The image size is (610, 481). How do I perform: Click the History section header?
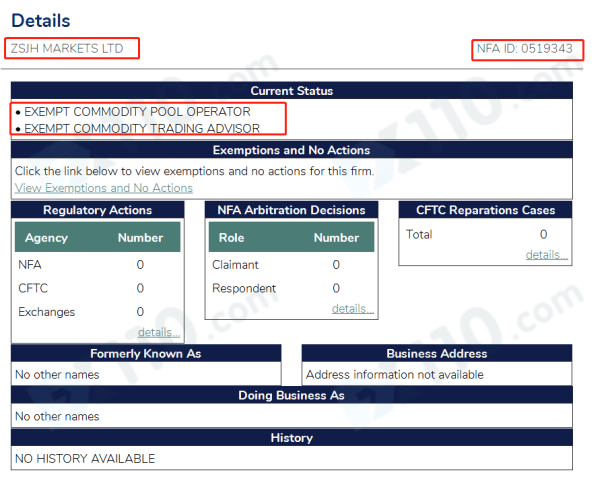click(292, 438)
